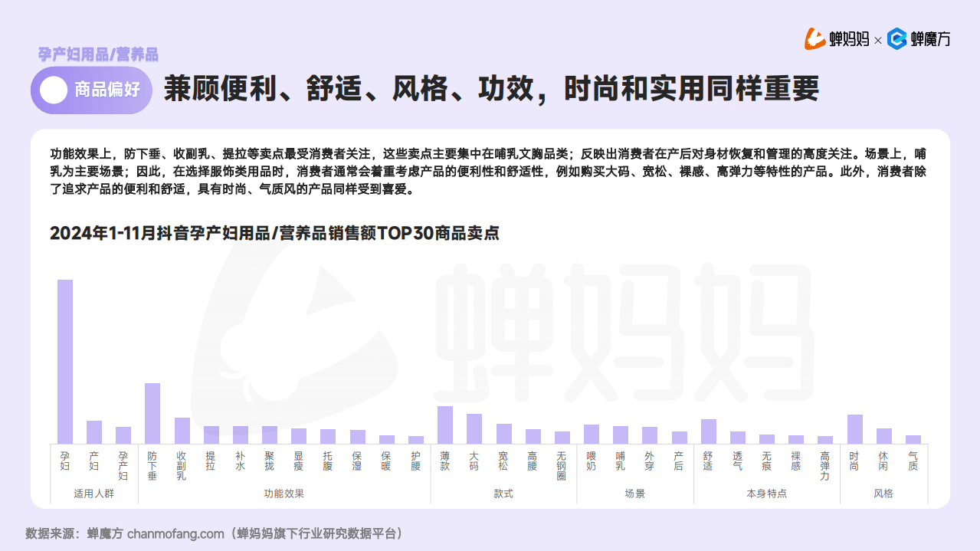This screenshot has width=980, height=551.
Task: Select the 本身特点 category group label
Action: click(766, 494)
